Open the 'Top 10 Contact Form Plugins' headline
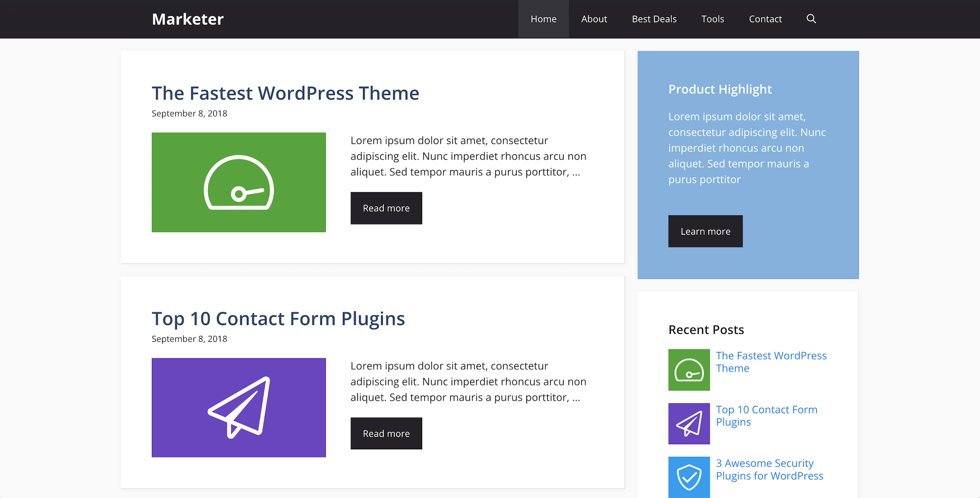Viewport: 980px width, 498px height. (x=278, y=319)
